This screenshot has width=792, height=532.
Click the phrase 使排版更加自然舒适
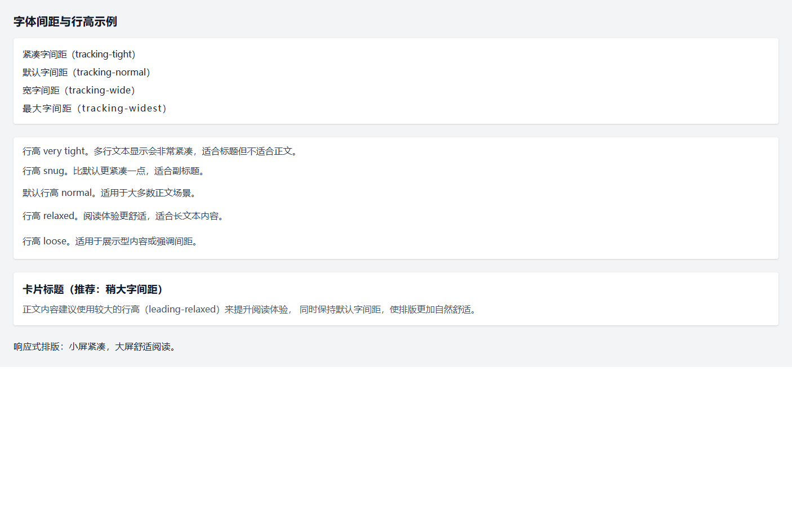(x=430, y=310)
